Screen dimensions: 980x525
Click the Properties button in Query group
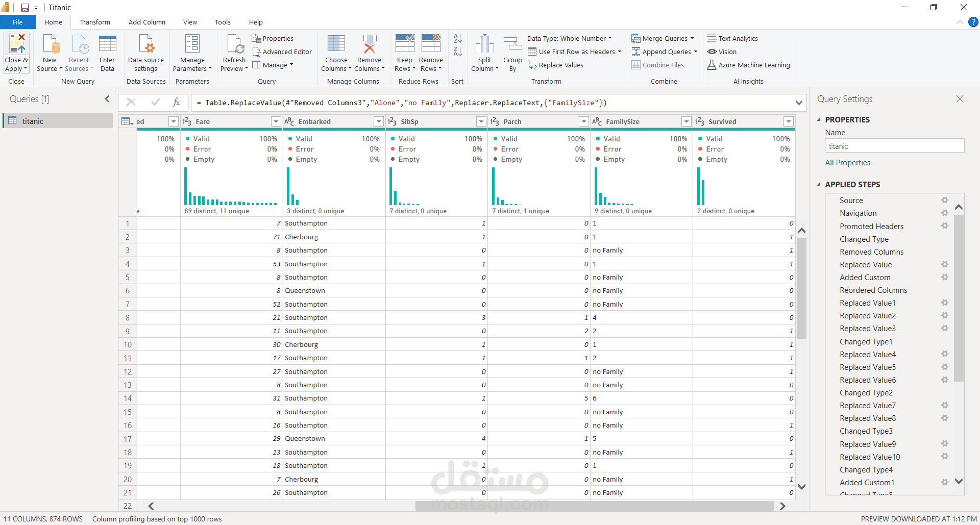coord(273,38)
